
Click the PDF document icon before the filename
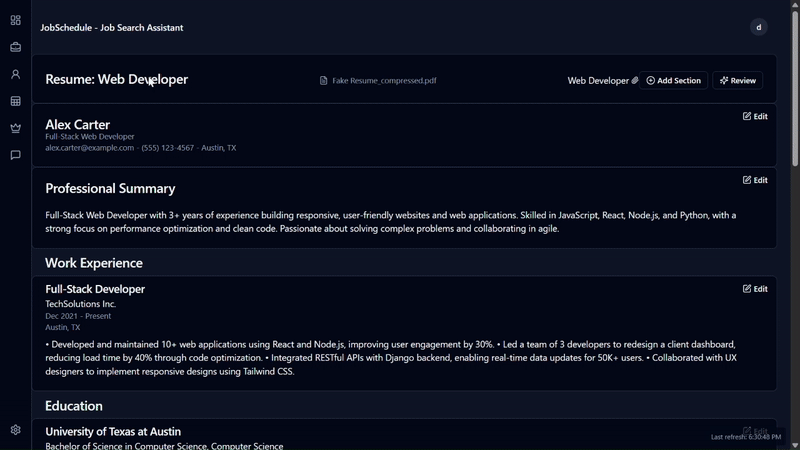[324, 81]
